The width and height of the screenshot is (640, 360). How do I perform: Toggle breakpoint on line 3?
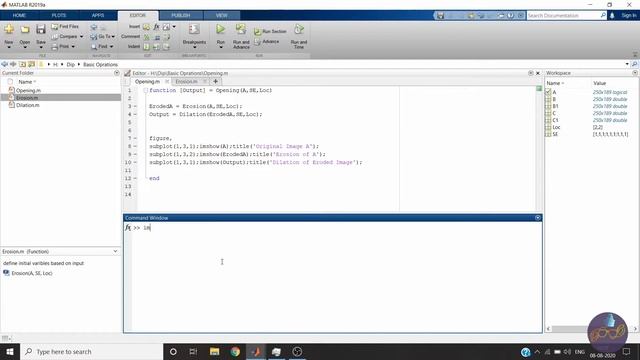[x=136, y=106]
